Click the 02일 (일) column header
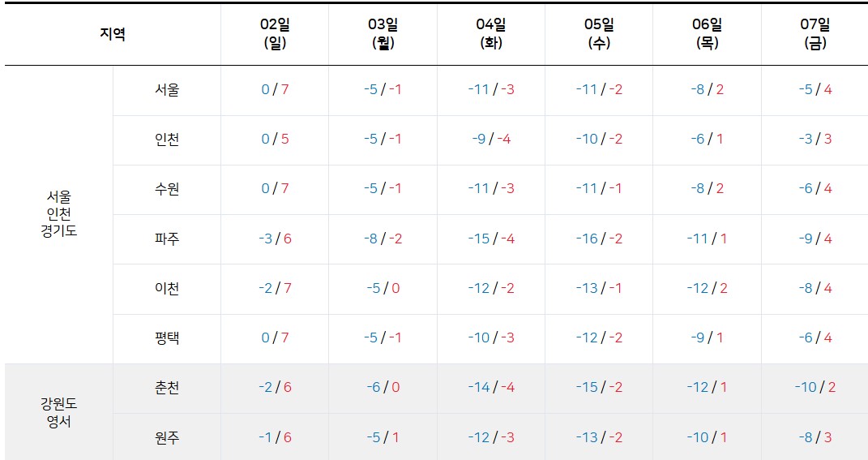Image resolution: width=868 pixels, height=460 pixels. click(x=275, y=34)
